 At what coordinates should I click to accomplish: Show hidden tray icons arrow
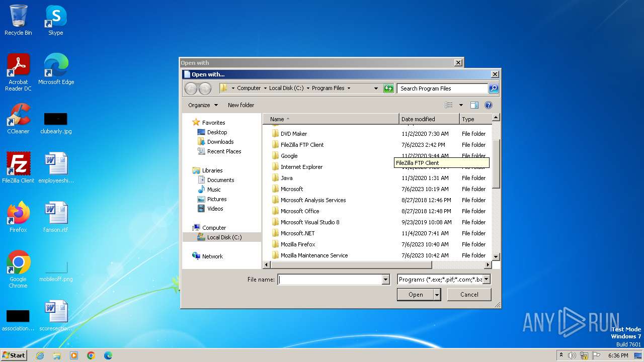tap(561, 355)
